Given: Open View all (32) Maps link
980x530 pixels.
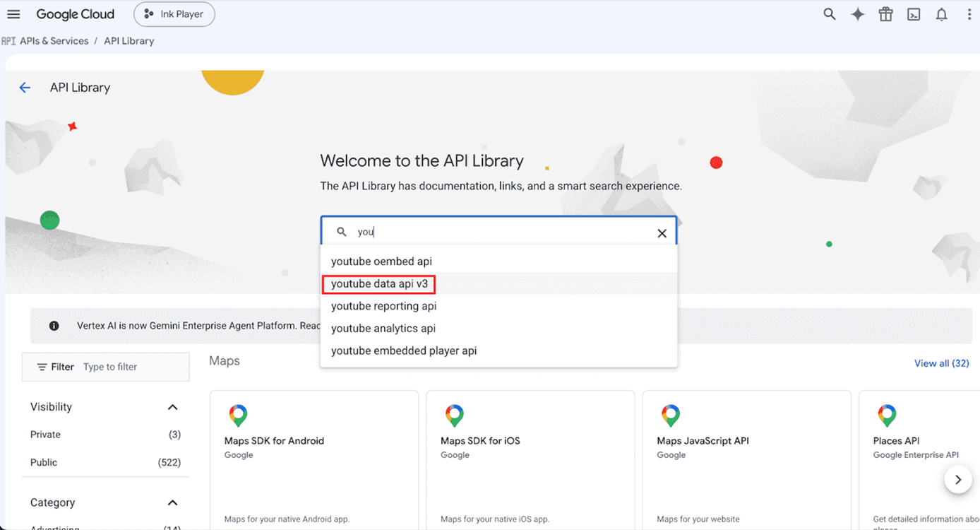Looking at the screenshot, I should 941,363.
